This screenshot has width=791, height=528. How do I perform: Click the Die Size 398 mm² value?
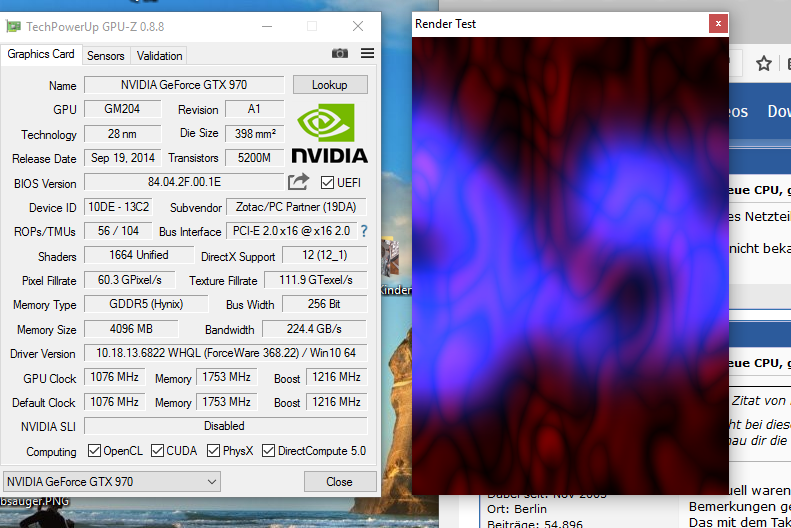coord(254,134)
